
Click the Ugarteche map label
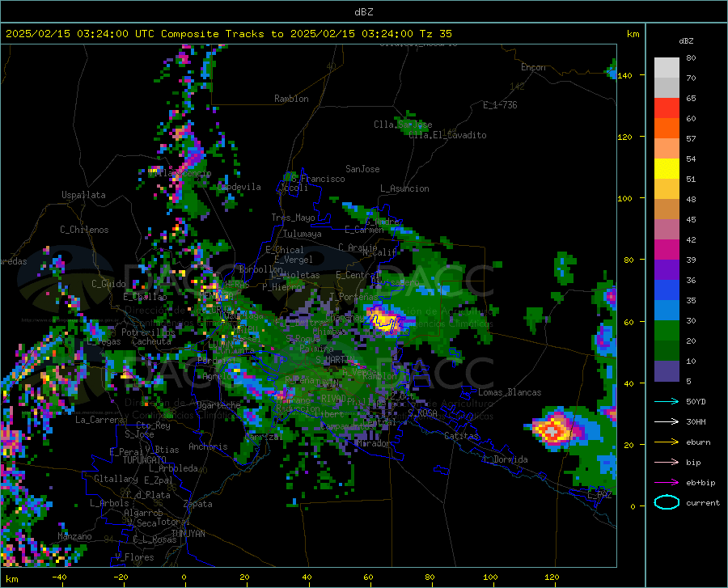[218, 404]
